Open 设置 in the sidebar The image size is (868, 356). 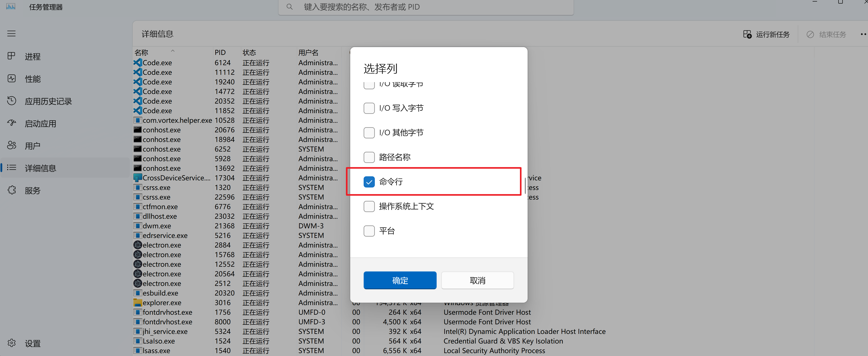click(65, 343)
